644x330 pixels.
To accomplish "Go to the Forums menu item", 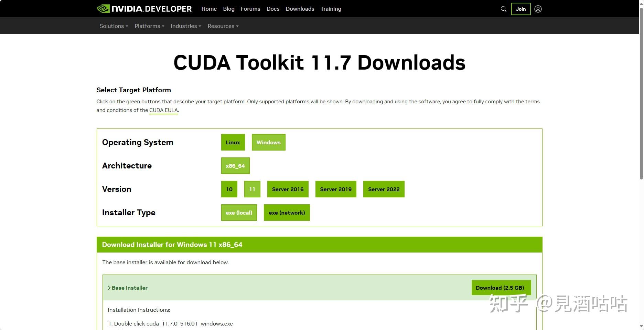I will [250, 9].
